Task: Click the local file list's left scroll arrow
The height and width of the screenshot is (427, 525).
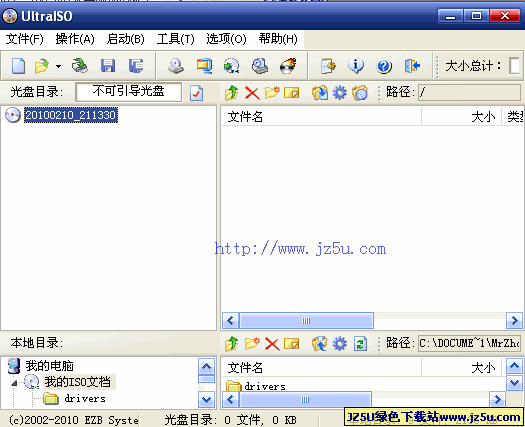Action: [x=230, y=399]
